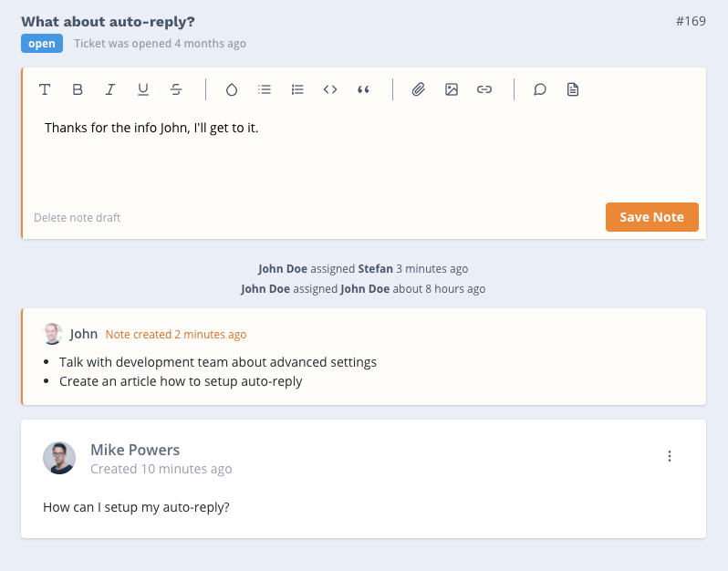
Task: Switch to reply mode speech bubble
Action: pyautogui.click(x=539, y=89)
